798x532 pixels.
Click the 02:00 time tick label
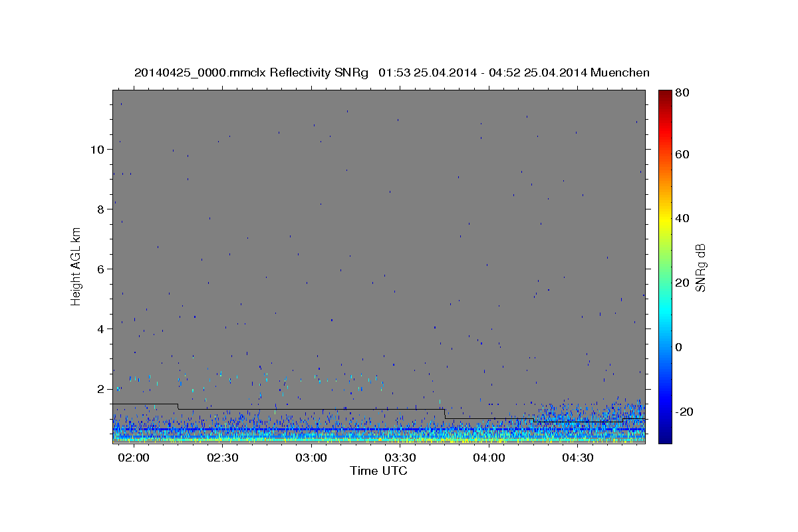click(x=135, y=458)
